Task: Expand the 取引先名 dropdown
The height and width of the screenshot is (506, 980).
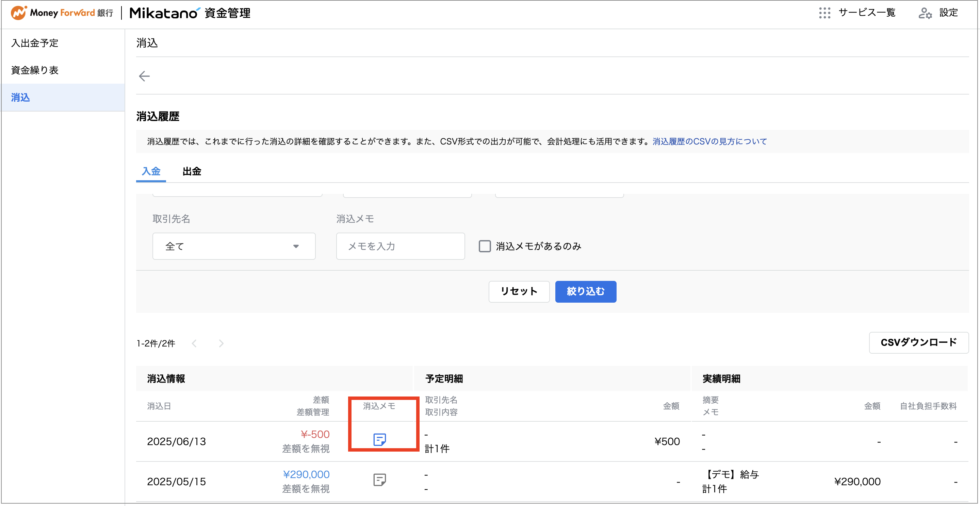Action: point(234,246)
